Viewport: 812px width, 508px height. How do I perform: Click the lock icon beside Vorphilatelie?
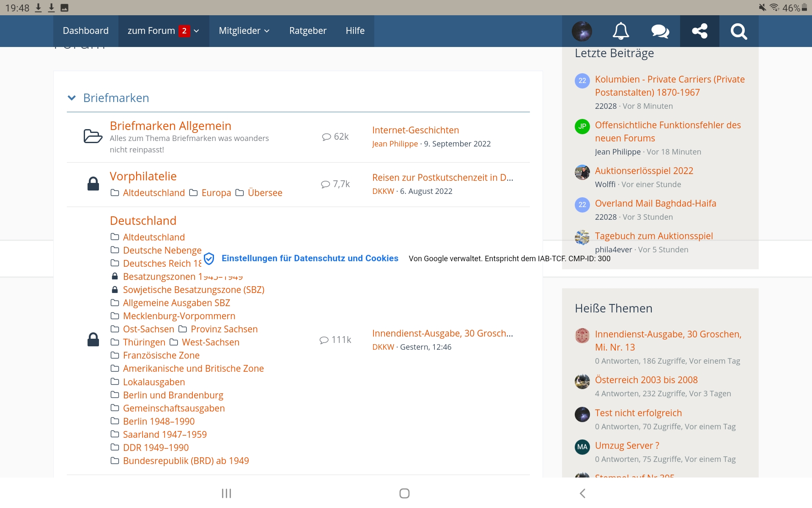click(x=93, y=184)
